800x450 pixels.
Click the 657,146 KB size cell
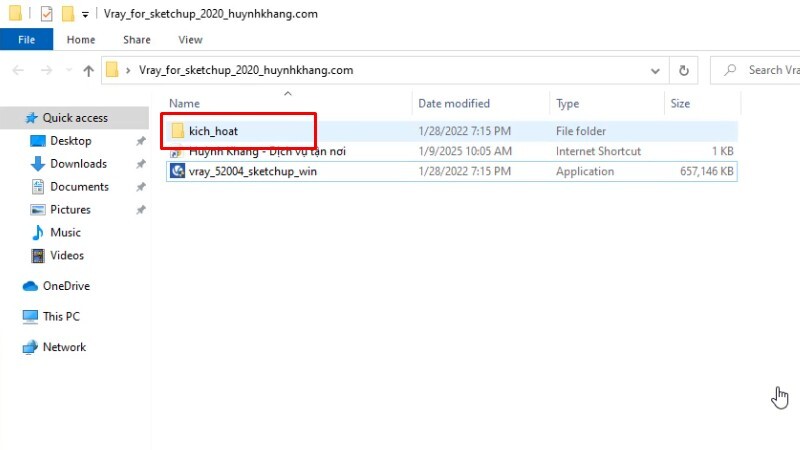tap(707, 171)
